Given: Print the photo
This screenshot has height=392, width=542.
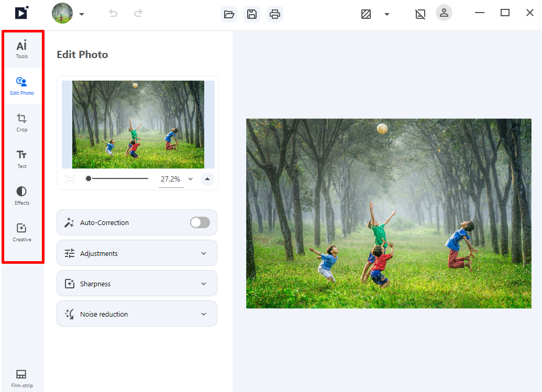Looking at the screenshot, I should click(275, 14).
